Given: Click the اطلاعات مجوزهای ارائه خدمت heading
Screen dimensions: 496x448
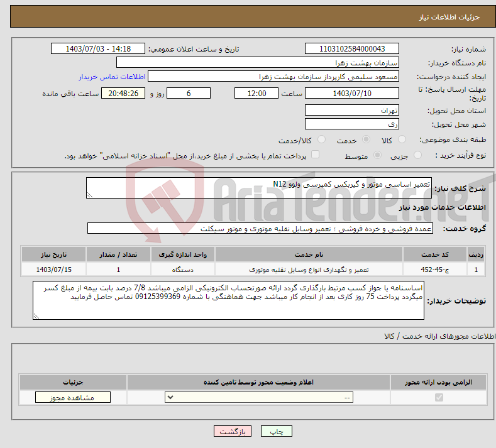Looking at the screenshot, I should tap(439, 336).
